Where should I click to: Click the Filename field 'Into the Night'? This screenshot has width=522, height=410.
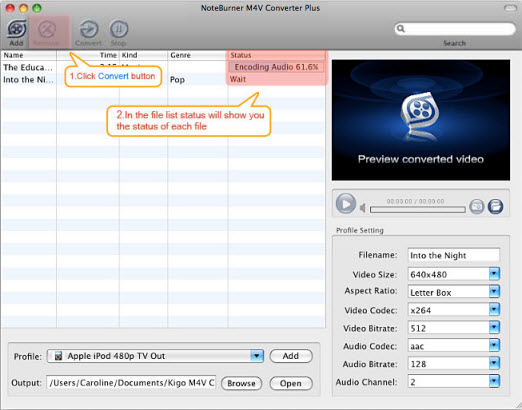(454, 255)
